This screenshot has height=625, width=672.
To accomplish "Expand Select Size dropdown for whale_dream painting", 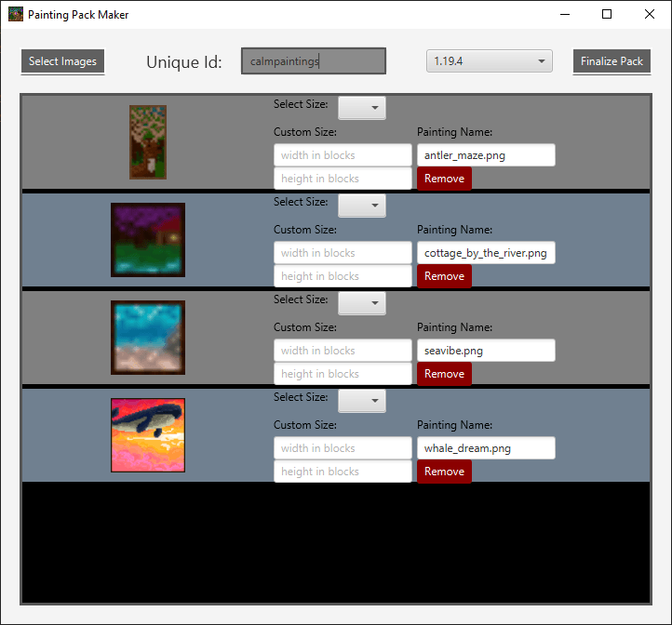I will tap(361, 401).
